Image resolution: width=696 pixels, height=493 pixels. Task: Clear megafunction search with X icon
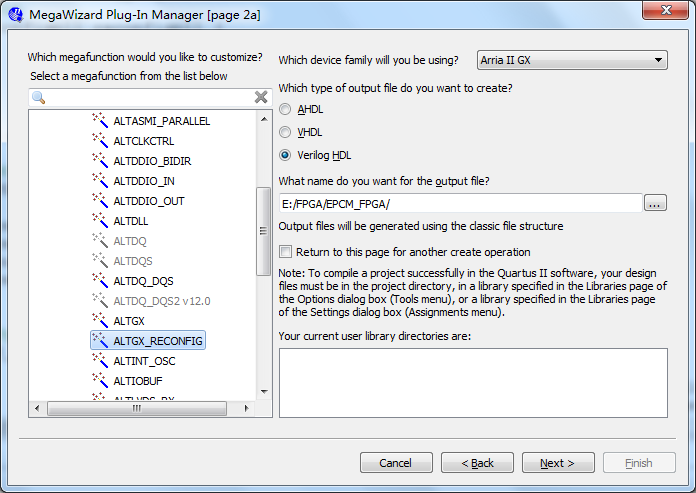pyautogui.click(x=261, y=97)
